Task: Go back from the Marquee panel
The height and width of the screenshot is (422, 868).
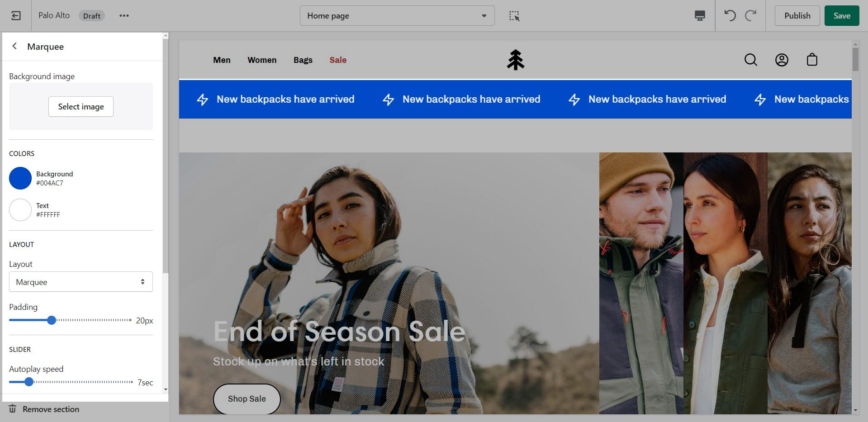Action: pos(15,46)
